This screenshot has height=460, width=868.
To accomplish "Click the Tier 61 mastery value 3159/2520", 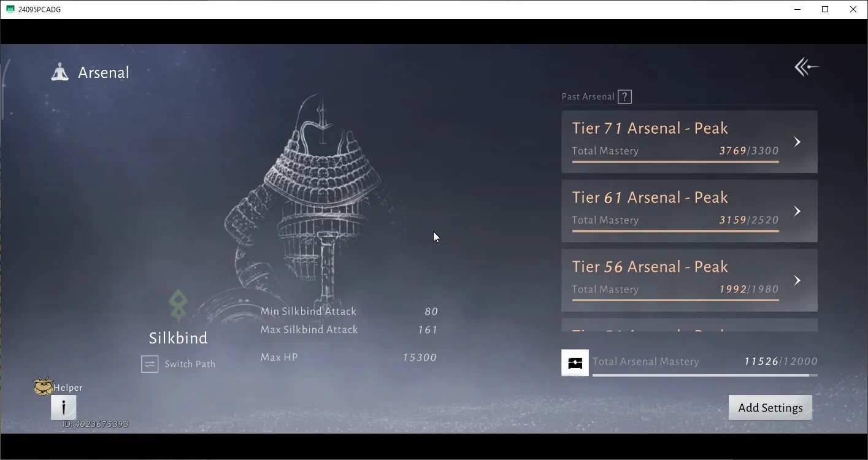I will click(749, 220).
